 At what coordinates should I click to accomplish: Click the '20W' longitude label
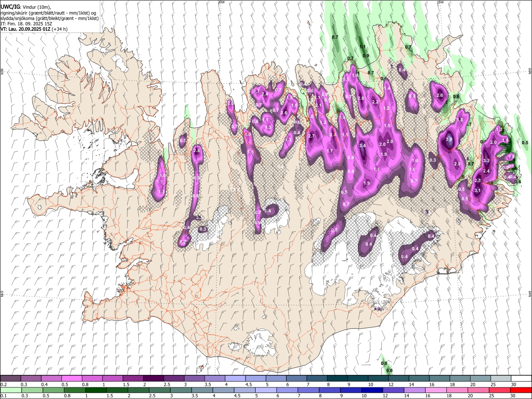point(221,2)
